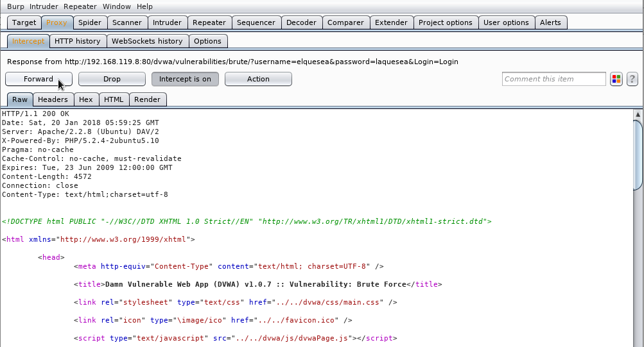Screen dimensions: 644x347
Task: Click the HTTP/1.1 200 OK line
Action: point(35,114)
